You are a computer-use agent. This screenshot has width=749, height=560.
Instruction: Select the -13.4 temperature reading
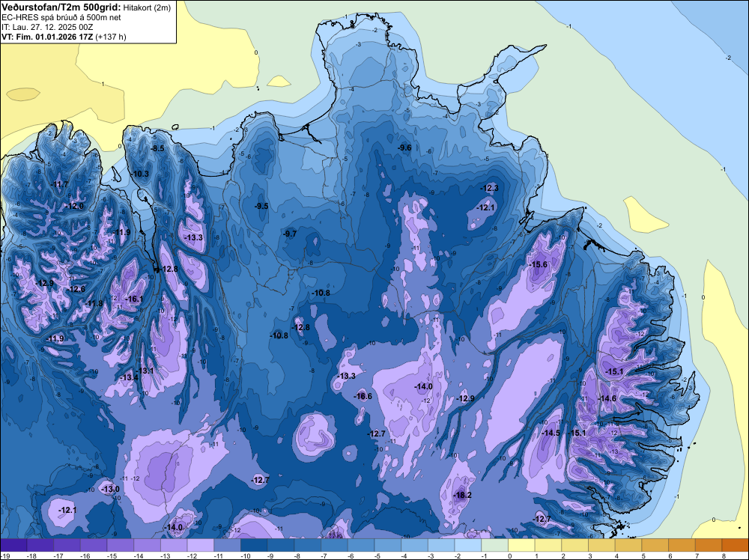tap(129, 377)
